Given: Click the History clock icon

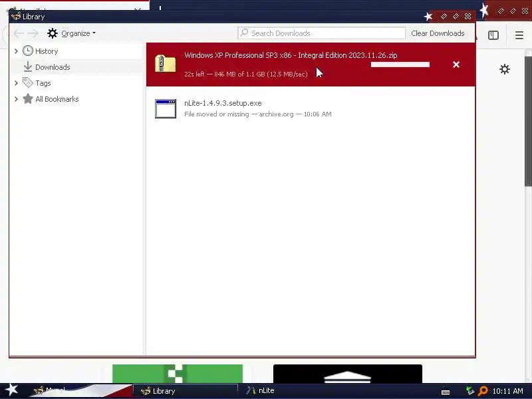Looking at the screenshot, I should (x=28, y=51).
